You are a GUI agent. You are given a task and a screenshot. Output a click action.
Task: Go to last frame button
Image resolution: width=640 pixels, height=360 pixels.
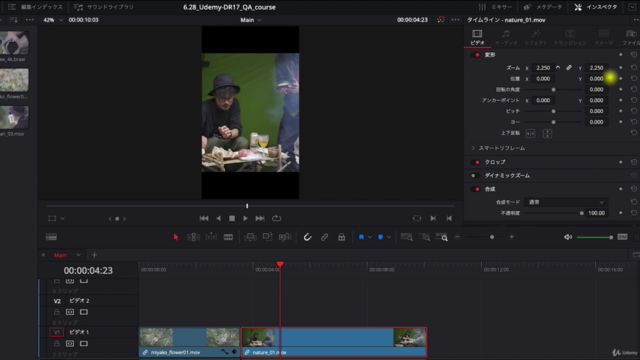click(x=260, y=218)
